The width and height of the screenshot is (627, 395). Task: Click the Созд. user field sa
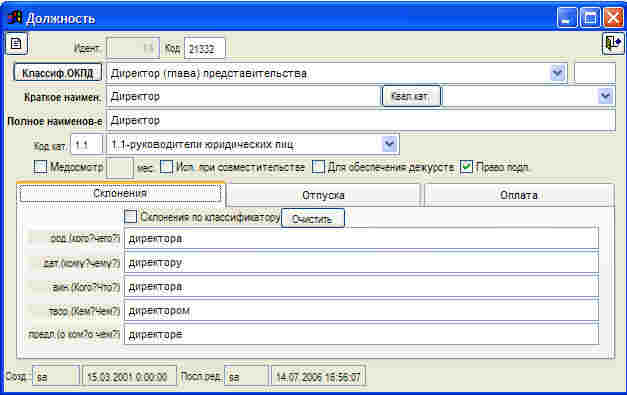pyautogui.click(x=56, y=376)
